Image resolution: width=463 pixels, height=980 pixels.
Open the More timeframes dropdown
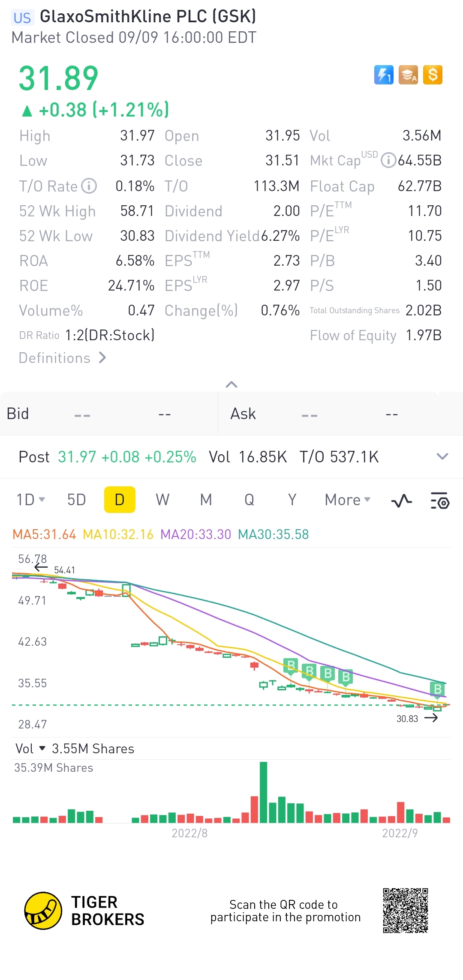[x=347, y=500]
